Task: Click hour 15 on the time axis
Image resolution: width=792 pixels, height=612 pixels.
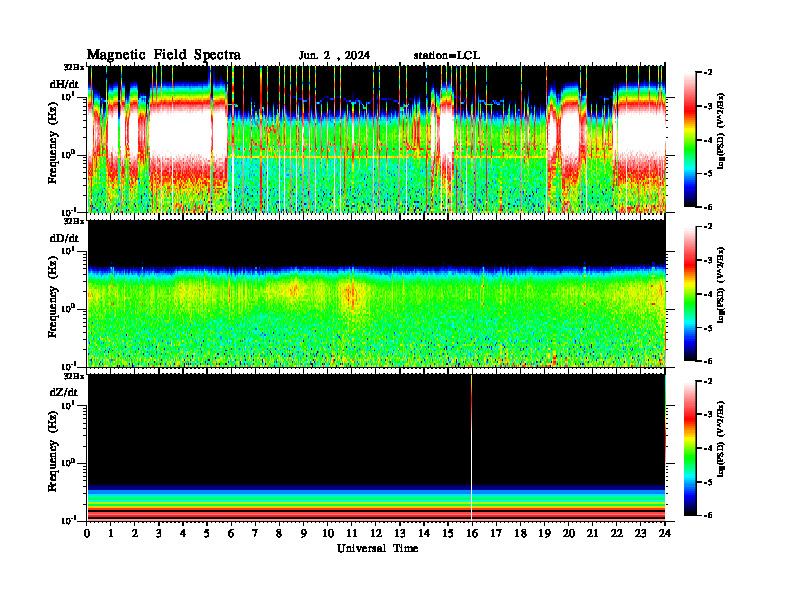Action: pos(448,533)
